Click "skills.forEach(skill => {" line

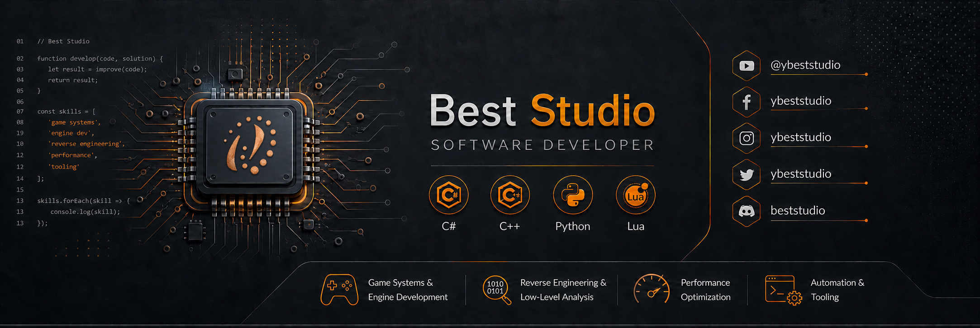84,201
